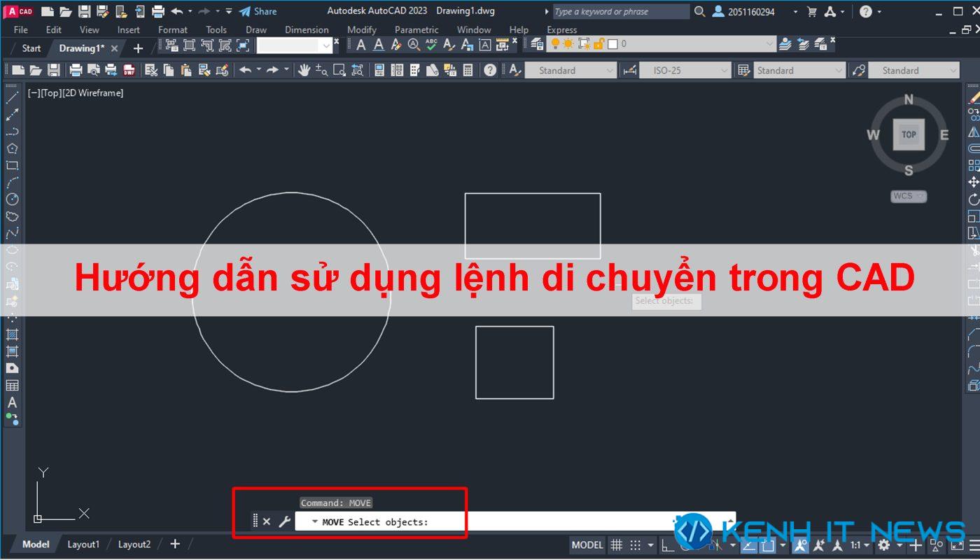Select the Move tool in Modify toolbar
The height and width of the screenshot is (560, 980).
click(x=974, y=182)
